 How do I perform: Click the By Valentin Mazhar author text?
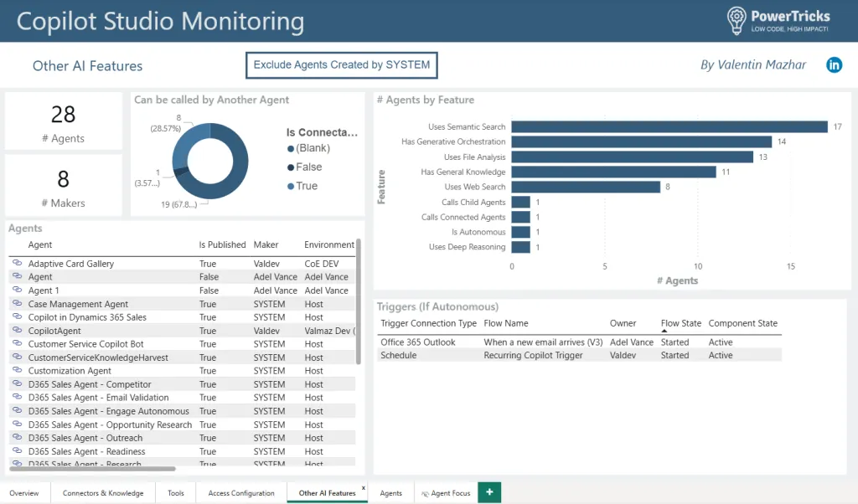(753, 65)
